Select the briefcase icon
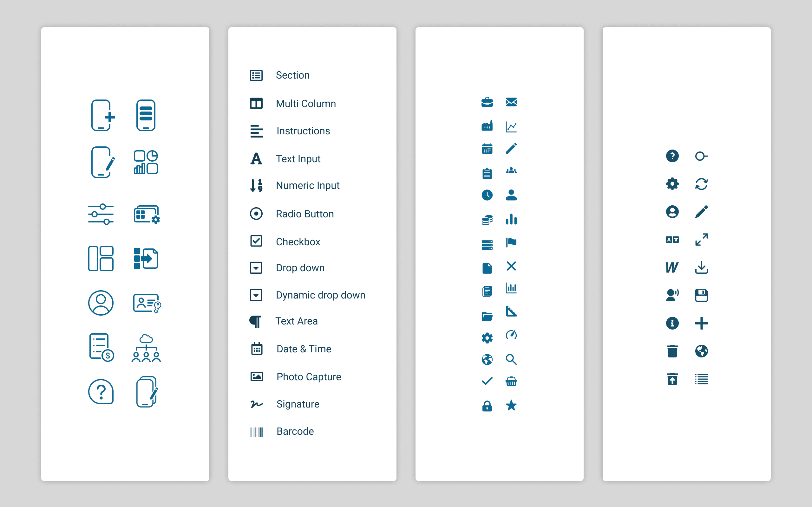Screen dimensions: 812x507 point(487,102)
